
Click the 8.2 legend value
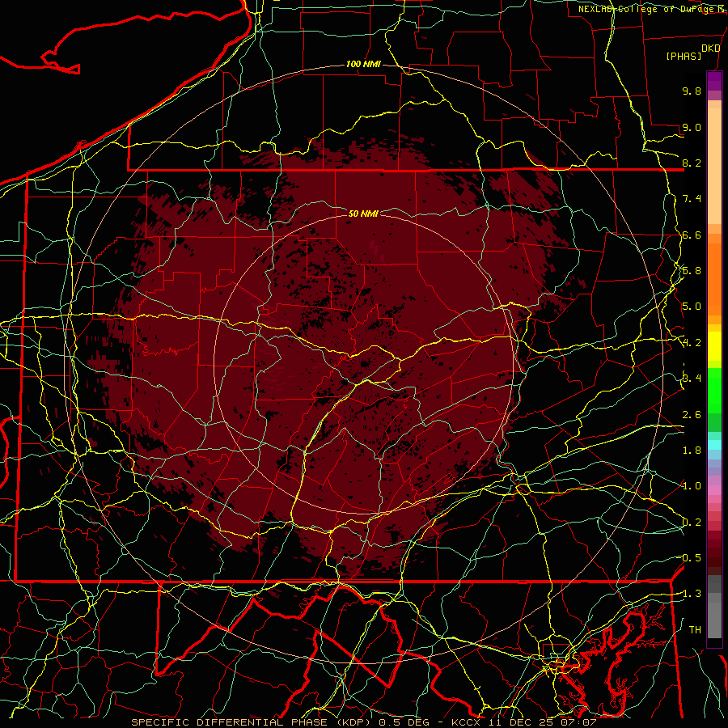point(692,163)
